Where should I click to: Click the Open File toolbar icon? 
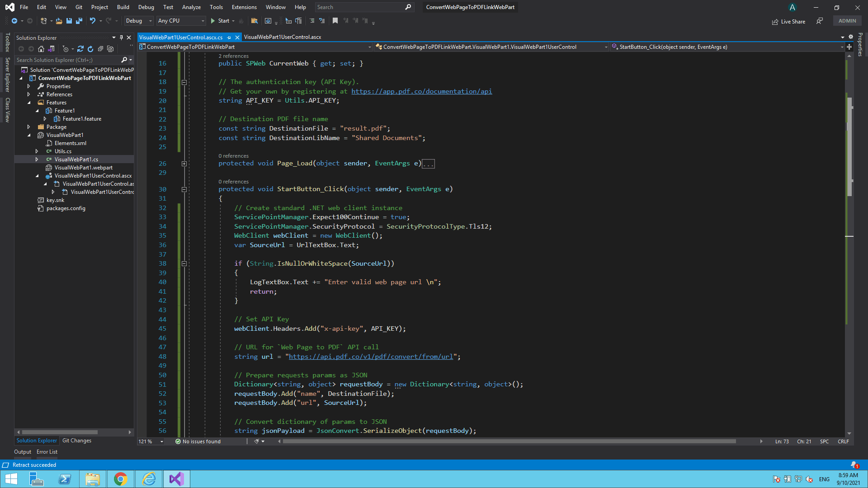coord(59,21)
